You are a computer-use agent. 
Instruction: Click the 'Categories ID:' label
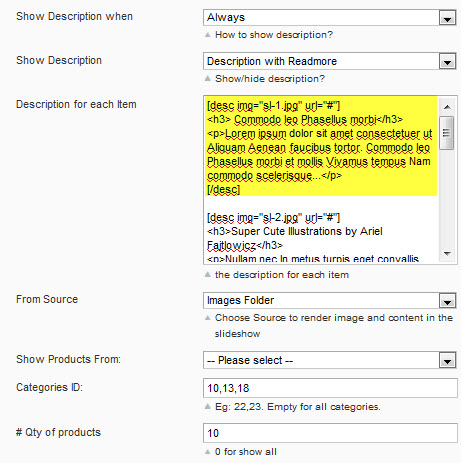[49, 387]
